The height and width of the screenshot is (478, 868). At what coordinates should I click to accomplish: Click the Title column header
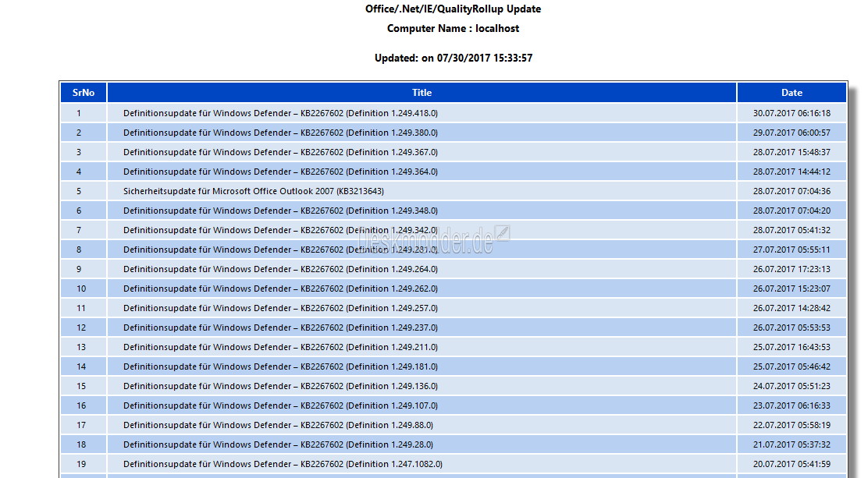point(422,92)
